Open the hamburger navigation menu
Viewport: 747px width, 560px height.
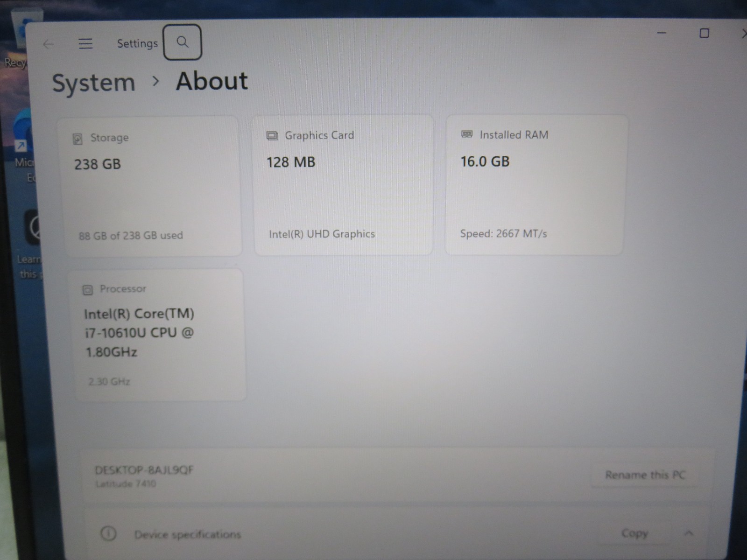tap(85, 44)
